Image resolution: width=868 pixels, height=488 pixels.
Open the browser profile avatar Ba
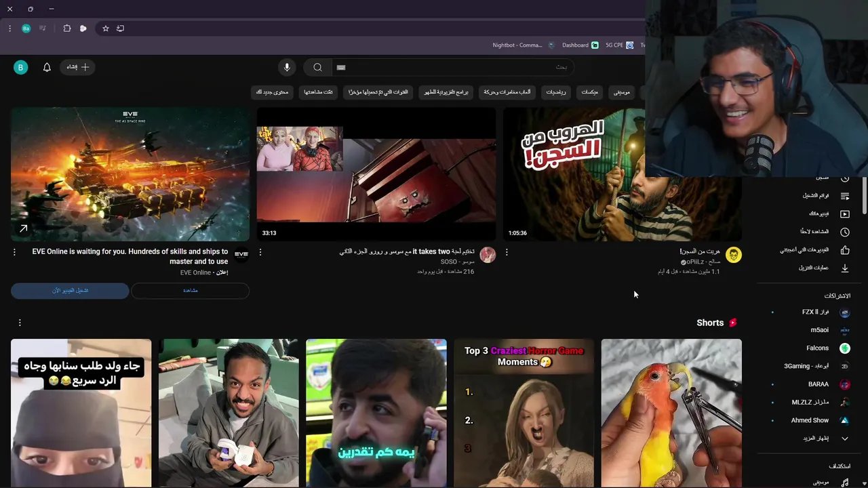tap(26, 28)
